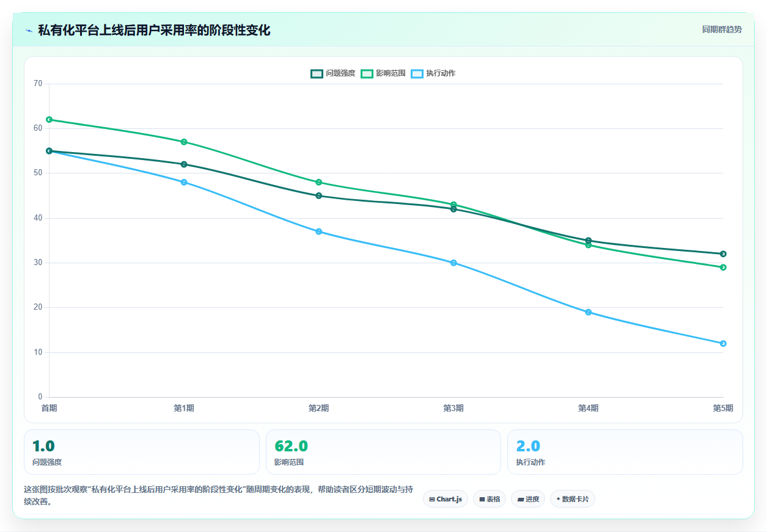
Task: Click the 同期群趋势 label in header
Action: tap(722, 29)
